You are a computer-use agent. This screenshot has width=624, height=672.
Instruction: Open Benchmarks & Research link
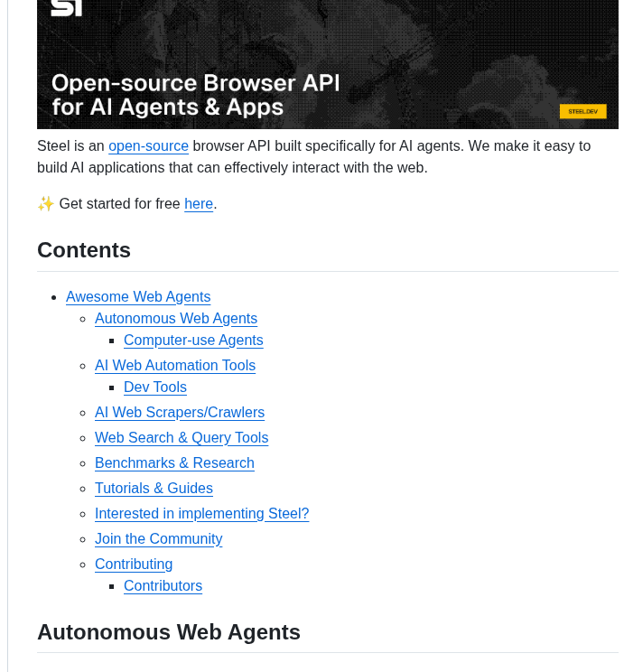point(174,462)
